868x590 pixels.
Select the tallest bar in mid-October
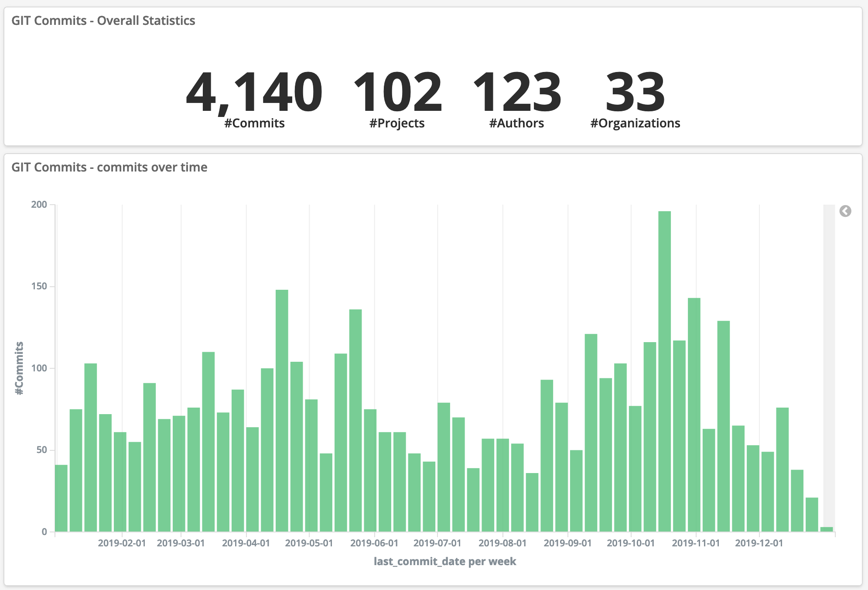[x=664, y=371]
